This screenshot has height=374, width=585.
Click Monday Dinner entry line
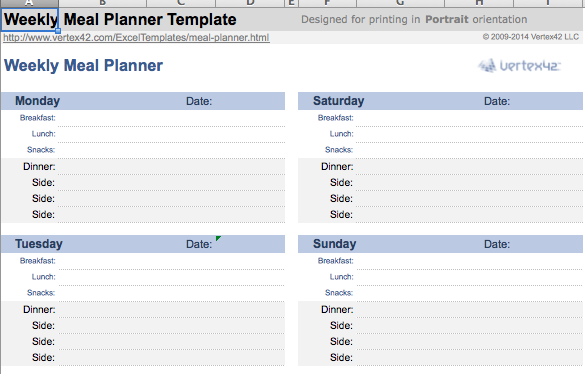click(171, 166)
